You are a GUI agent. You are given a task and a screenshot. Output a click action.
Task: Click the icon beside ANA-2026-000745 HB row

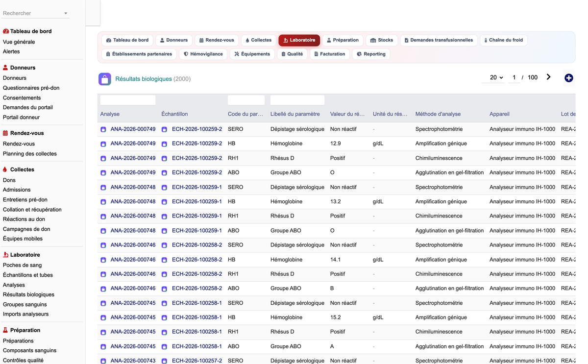click(103, 317)
